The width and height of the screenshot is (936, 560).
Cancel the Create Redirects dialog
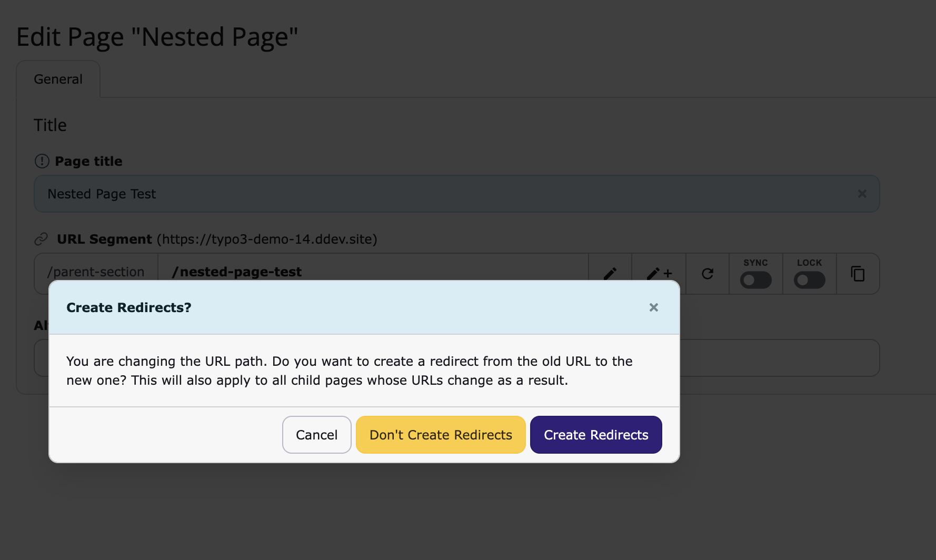click(316, 434)
